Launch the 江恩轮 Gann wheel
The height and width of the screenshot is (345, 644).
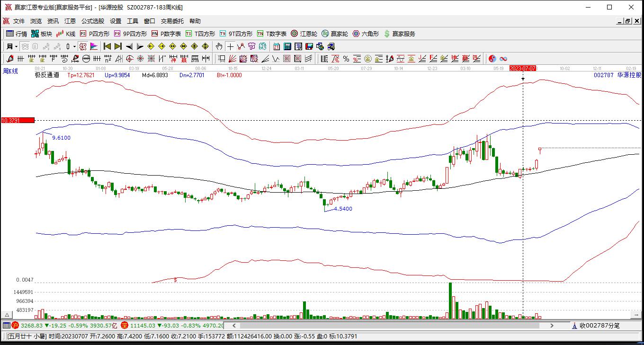click(304, 34)
